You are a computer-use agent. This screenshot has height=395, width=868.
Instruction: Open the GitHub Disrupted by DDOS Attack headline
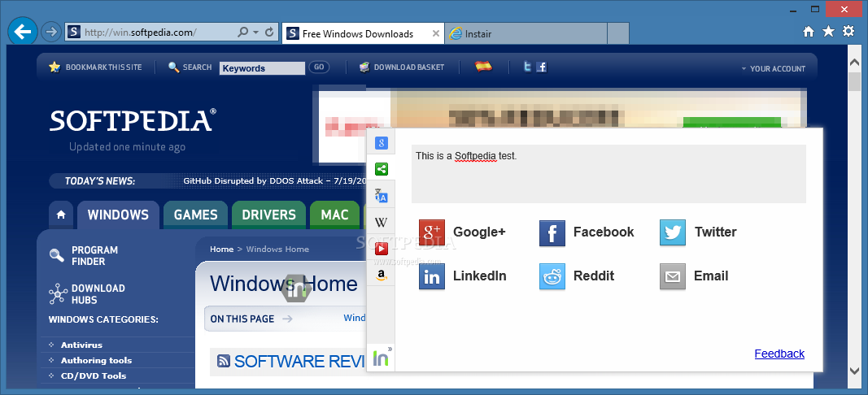tap(275, 181)
